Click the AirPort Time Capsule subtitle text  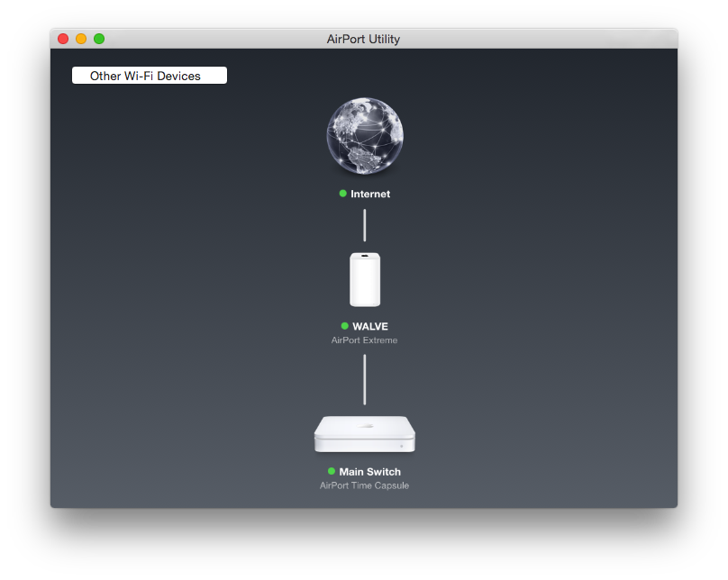[x=365, y=485]
